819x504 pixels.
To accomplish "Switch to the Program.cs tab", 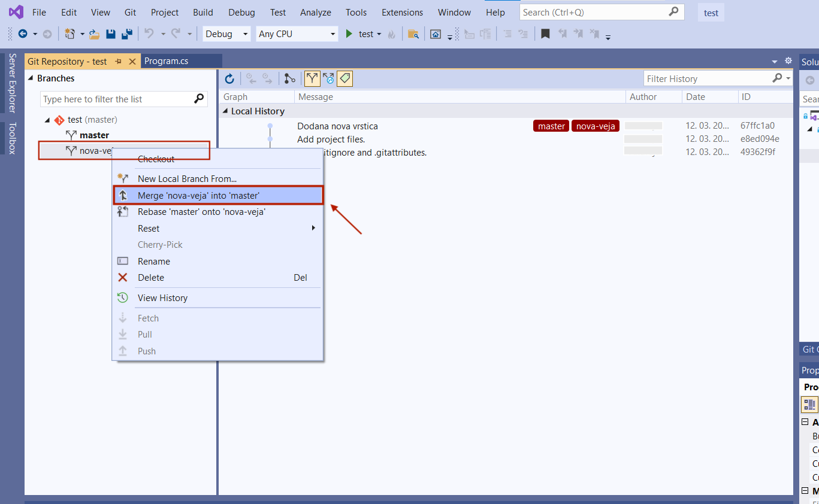I will tap(167, 61).
